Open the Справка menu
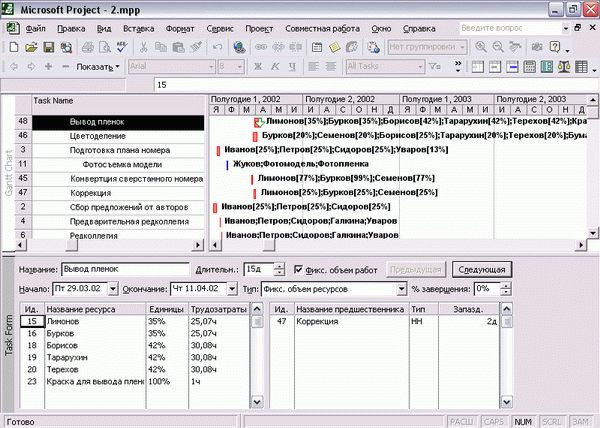The image size is (600, 428). 419,29
